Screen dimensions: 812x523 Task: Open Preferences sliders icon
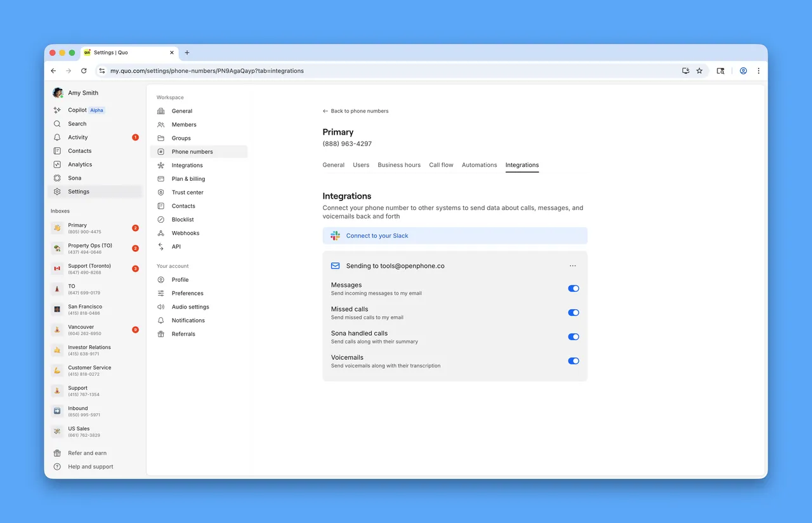point(161,293)
